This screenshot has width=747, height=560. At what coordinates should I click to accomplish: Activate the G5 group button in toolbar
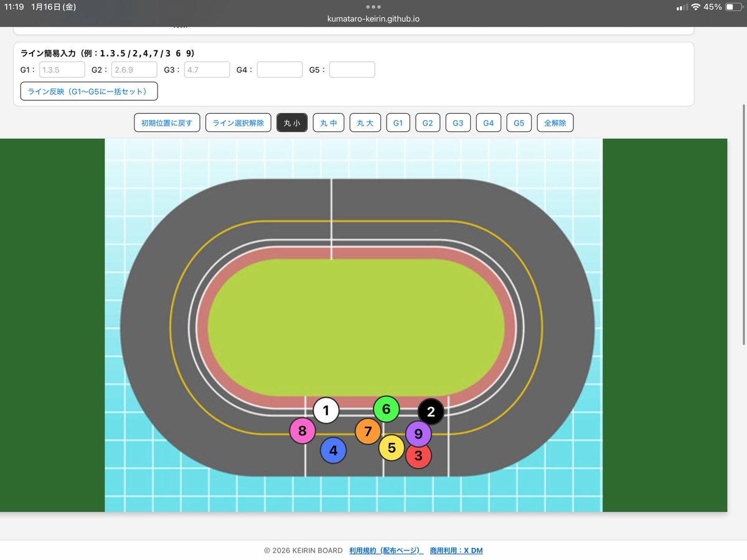[x=519, y=123]
